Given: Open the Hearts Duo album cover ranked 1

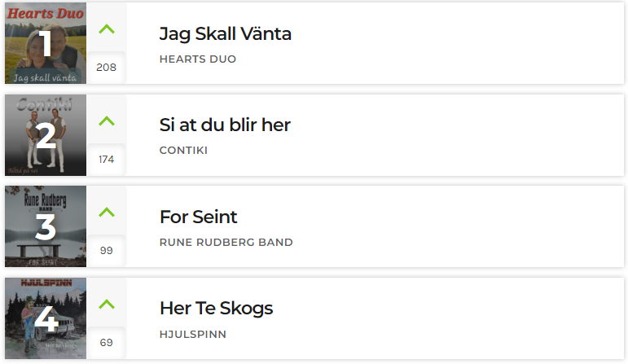Looking at the screenshot, I should [46, 43].
